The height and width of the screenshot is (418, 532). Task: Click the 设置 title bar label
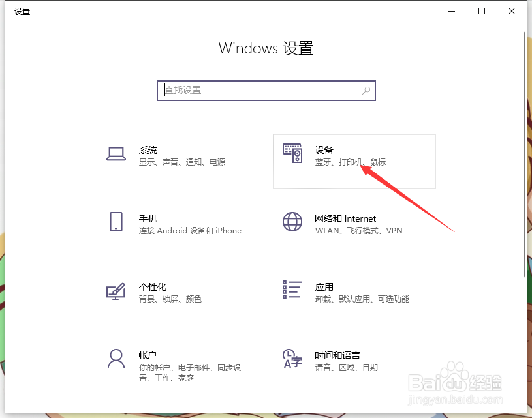click(22, 11)
